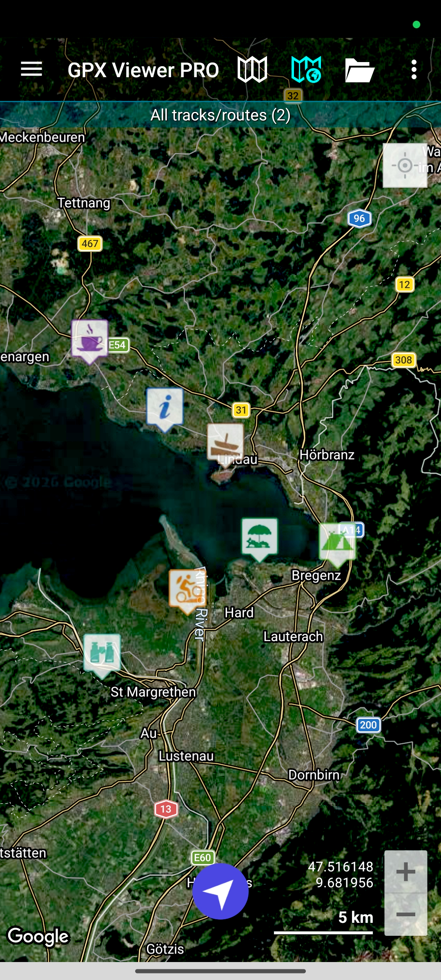Zoom out with the minus button
Image resolution: width=441 pixels, height=980 pixels.
[405, 915]
